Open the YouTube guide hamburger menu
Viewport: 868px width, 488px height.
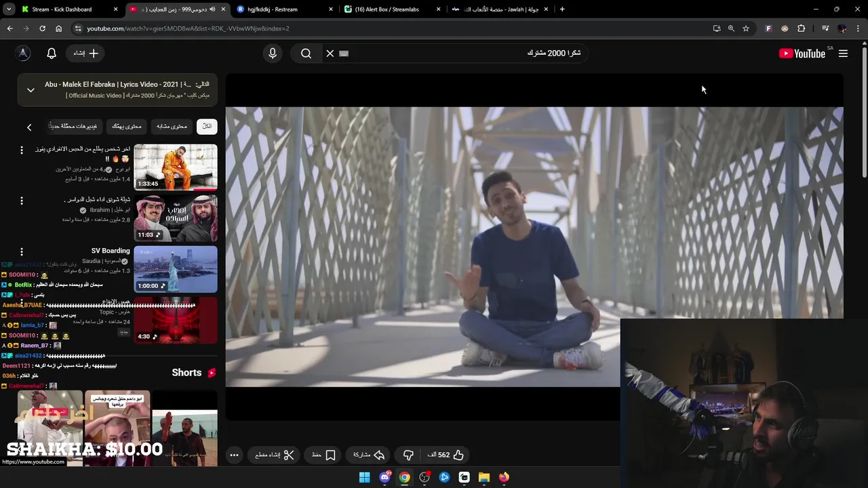click(x=843, y=54)
